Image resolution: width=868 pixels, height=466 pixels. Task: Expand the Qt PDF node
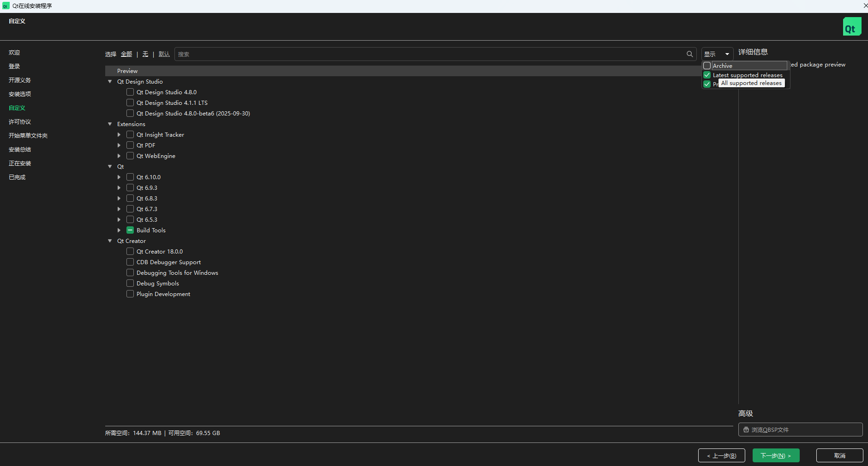pyautogui.click(x=119, y=145)
